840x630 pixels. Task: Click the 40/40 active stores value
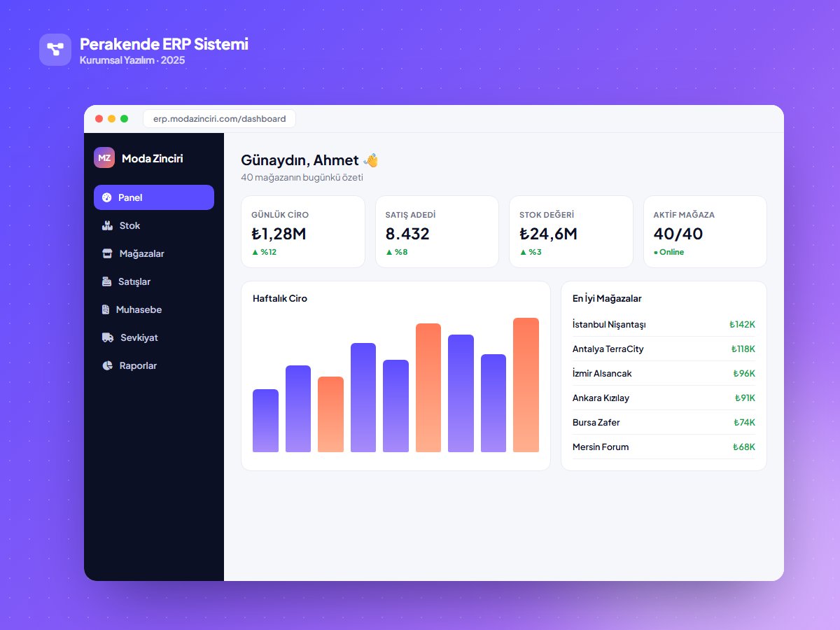click(x=678, y=234)
